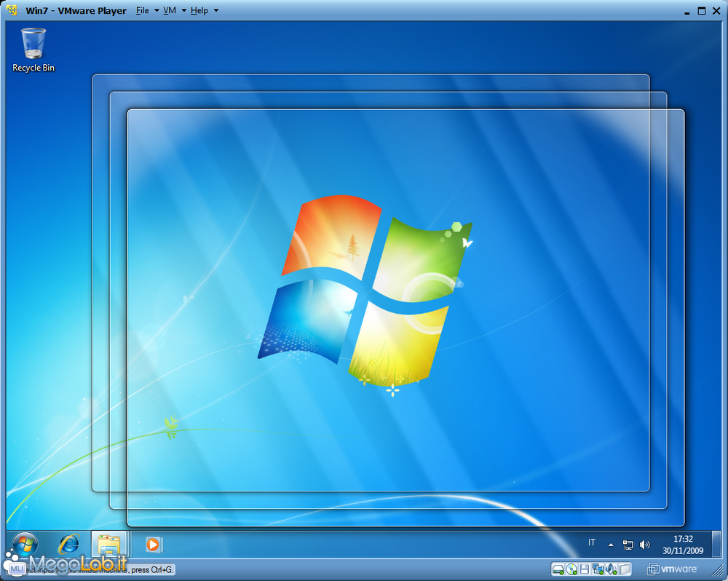Viewport: 728px width, 581px height.
Task: Show hidden tray icons arrow
Action: click(611, 545)
